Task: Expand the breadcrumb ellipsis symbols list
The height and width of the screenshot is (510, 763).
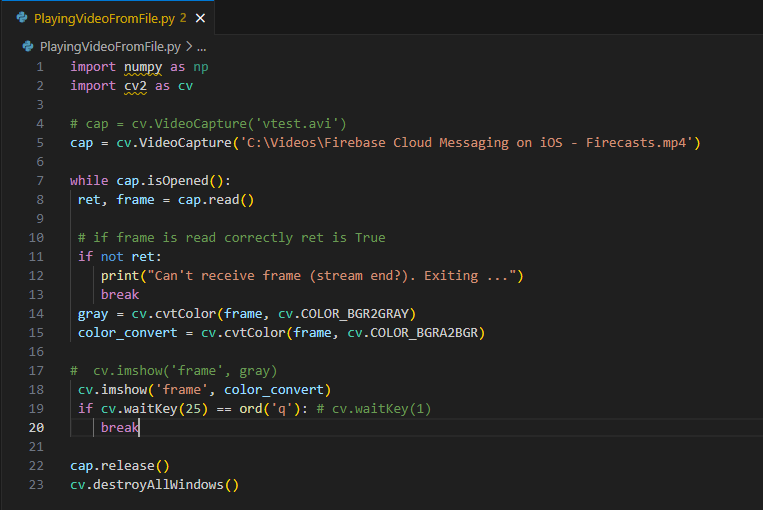Action: (x=201, y=47)
